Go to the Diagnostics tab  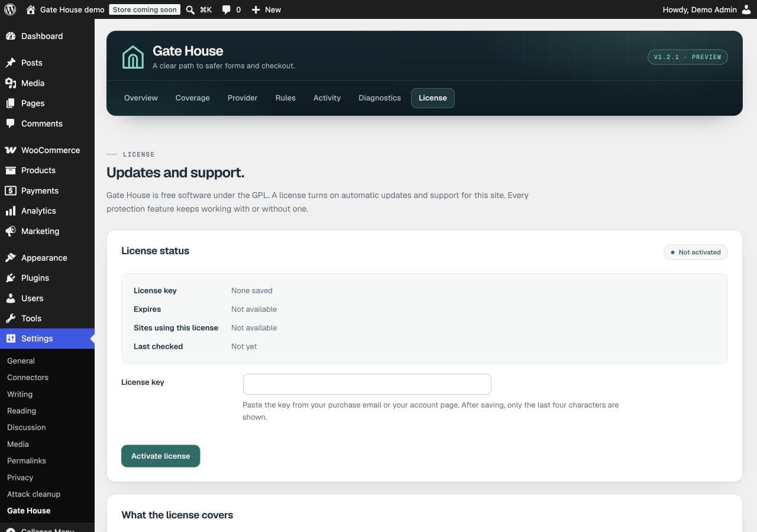380,98
